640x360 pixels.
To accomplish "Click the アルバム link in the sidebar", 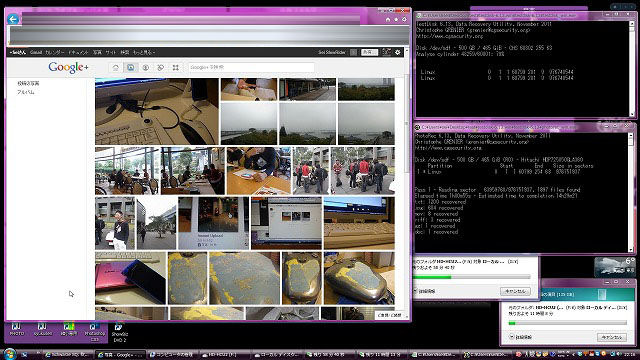I will tap(26, 92).
